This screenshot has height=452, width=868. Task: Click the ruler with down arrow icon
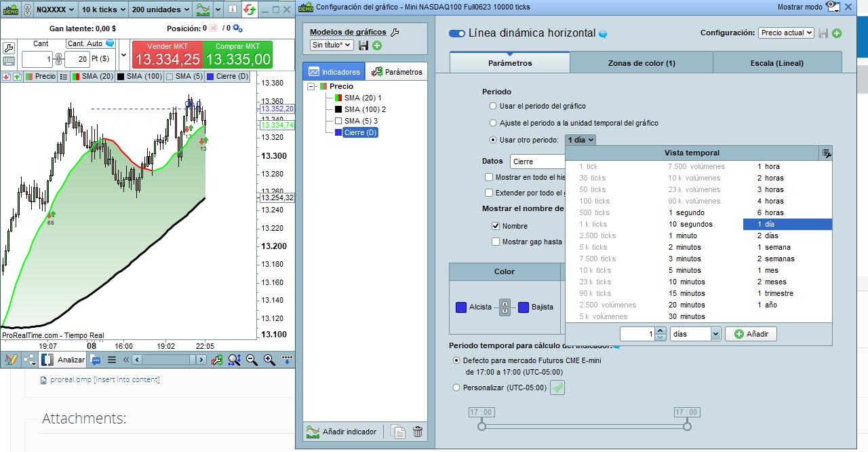[287, 359]
